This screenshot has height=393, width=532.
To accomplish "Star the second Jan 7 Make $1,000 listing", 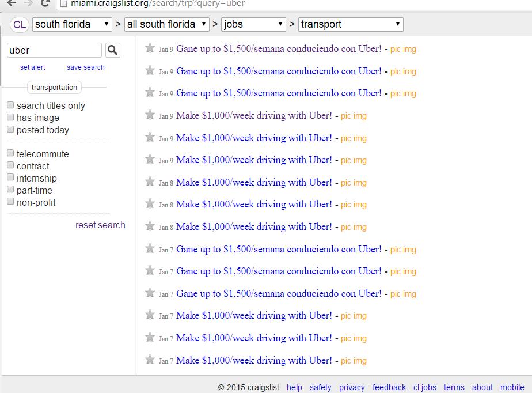I will [150, 337].
